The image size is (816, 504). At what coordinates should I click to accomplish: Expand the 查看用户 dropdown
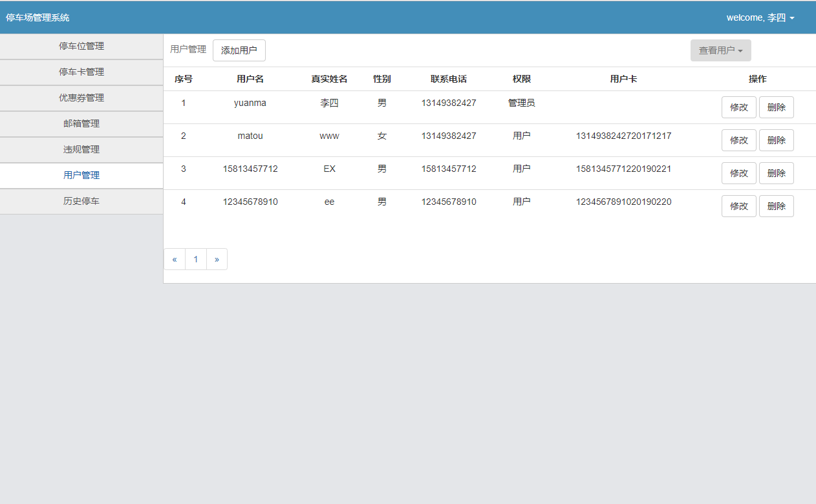[720, 50]
